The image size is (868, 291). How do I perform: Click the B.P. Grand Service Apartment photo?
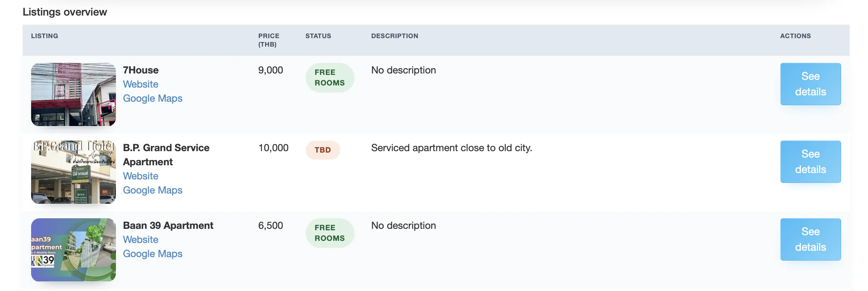(73, 172)
